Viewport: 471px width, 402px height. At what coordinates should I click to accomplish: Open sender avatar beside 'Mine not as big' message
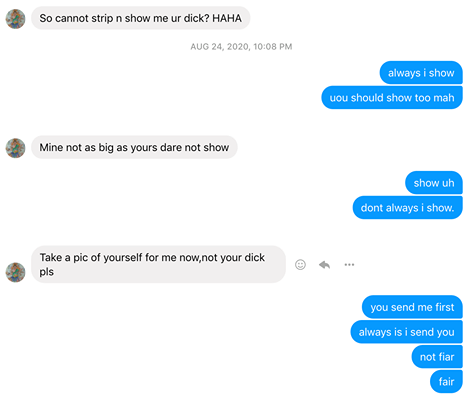(x=15, y=148)
